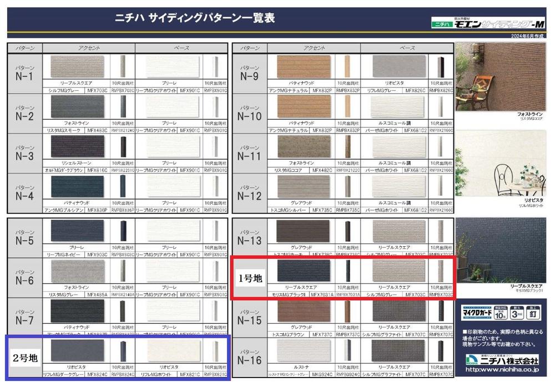Image resolution: width=555 pixels, height=392 pixels.
Task: Pick the N-3 accent swatch リシェルストーン
Action: [x=78, y=146]
